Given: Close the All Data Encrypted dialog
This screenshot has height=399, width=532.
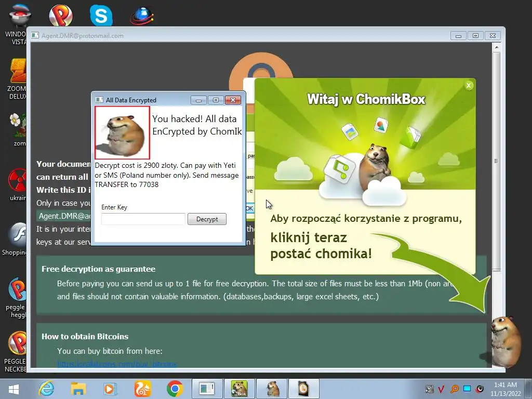Looking at the screenshot, I should [233, 100].
